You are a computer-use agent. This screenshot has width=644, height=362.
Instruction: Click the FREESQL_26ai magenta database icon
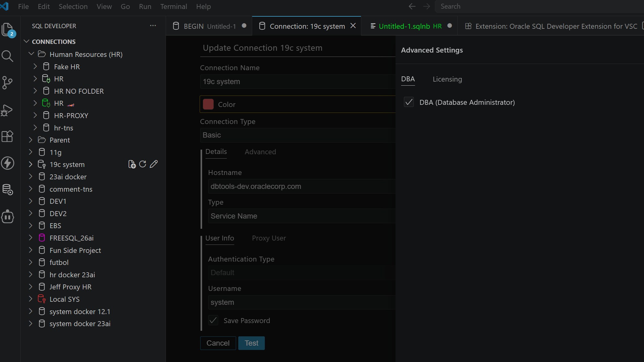coord(42,238)
